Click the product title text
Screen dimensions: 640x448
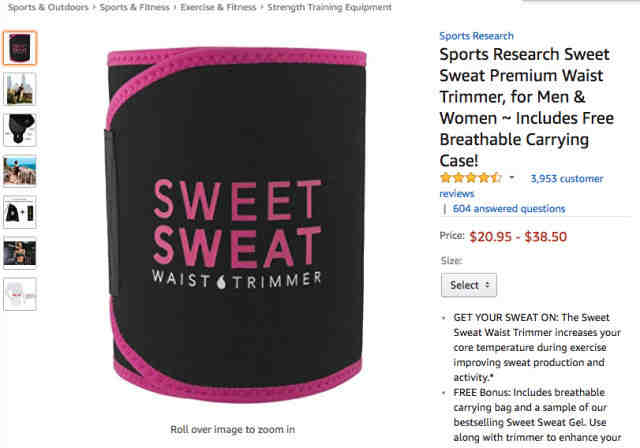click(x=527, y=107)
